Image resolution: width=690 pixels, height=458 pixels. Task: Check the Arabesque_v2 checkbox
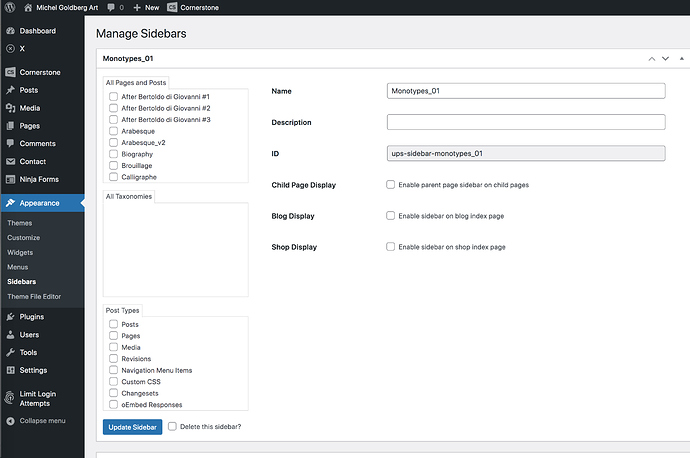pyautogui.click(x=113, y=142)
